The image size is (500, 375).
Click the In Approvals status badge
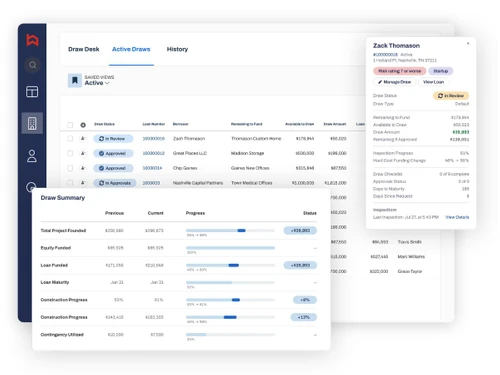pyautogui.click(x=115, y=183)
